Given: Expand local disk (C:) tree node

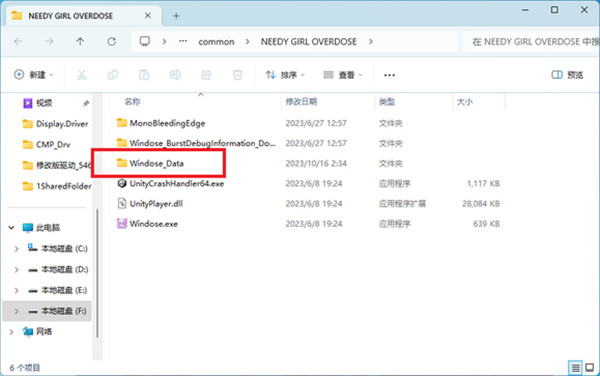Looking at the screenshot, I should tap(16, 249).
